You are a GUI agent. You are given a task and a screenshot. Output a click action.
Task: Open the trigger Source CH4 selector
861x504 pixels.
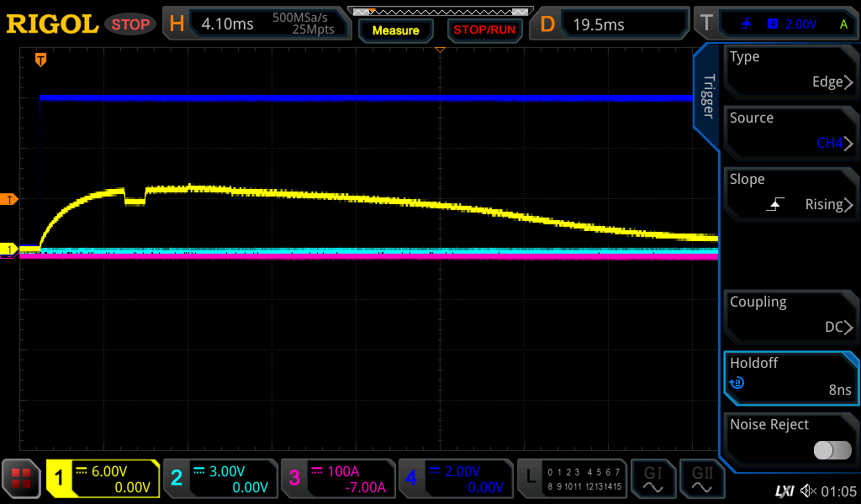(x=790, y=131)
